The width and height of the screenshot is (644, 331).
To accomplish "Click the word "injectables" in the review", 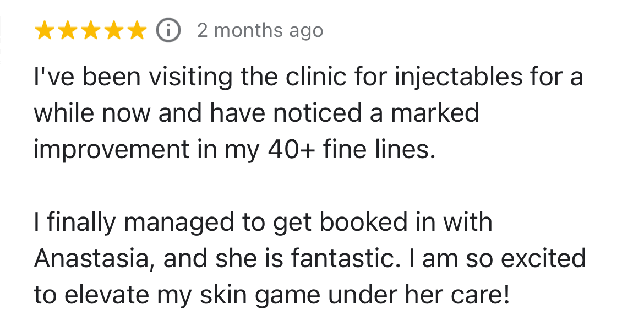I will [458, 77].
